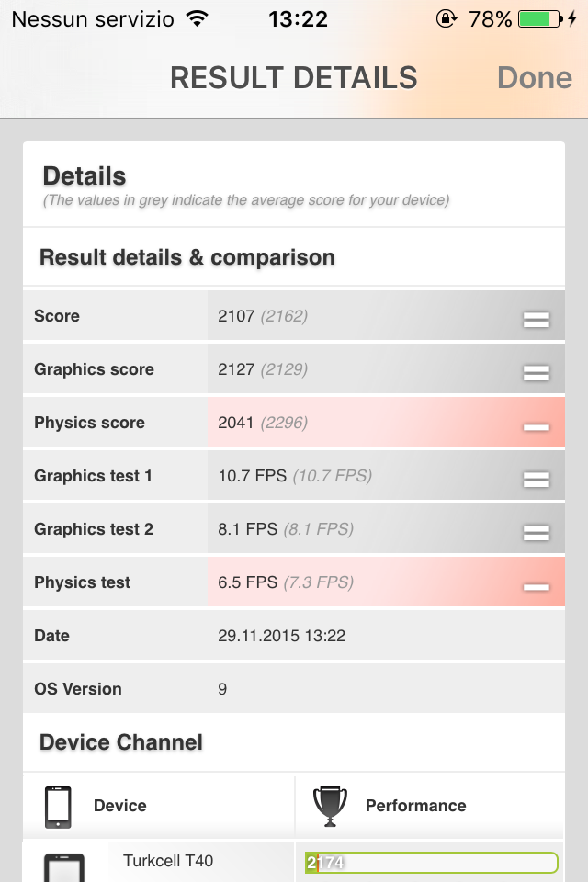Click equal icon beside Graphics test 1
Screen dimensions: 588x882
537,480
